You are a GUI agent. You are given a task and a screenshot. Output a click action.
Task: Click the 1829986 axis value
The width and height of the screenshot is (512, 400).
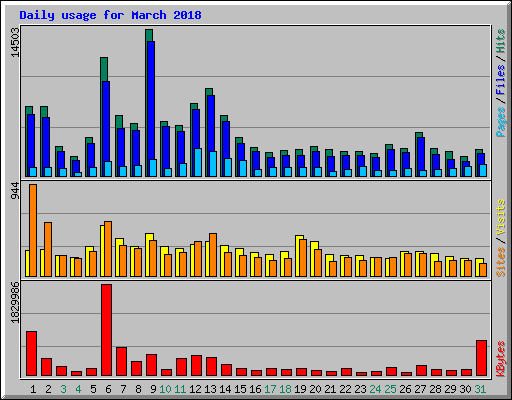coord(15,303)
